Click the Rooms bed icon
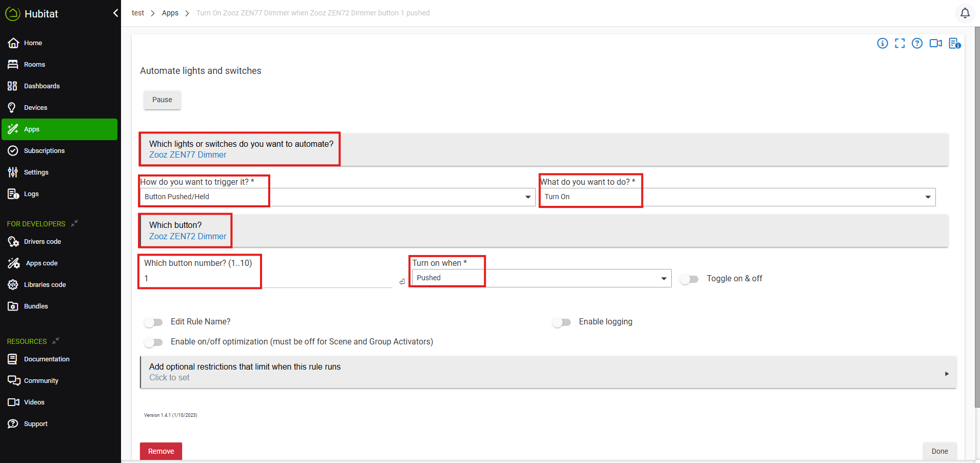This screenshot has height=463, width=980. pyautogui.click(x=13, y=65)
